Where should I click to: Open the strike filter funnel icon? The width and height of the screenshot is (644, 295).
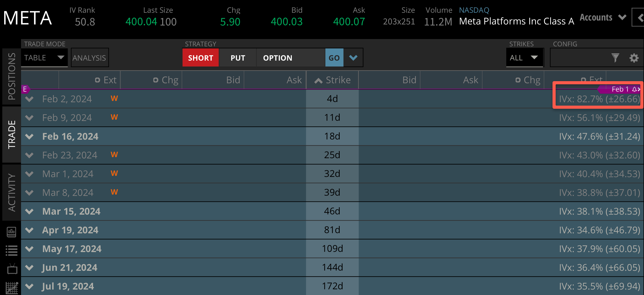click(615, 58)
